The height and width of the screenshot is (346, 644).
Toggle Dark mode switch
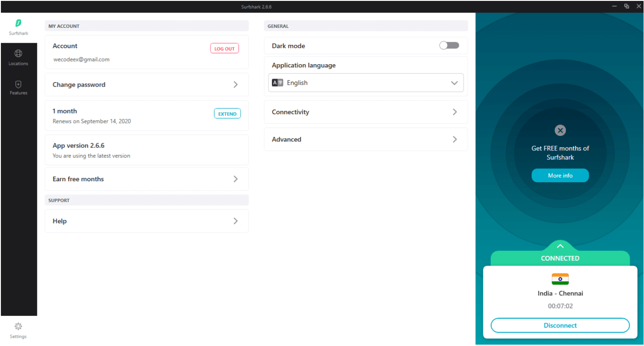pyautogui.click(x=449, y=45)
